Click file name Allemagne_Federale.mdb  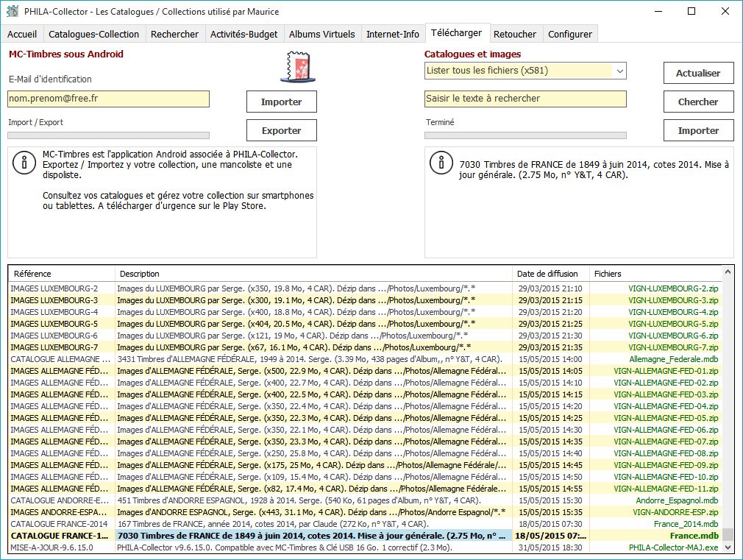673,359
